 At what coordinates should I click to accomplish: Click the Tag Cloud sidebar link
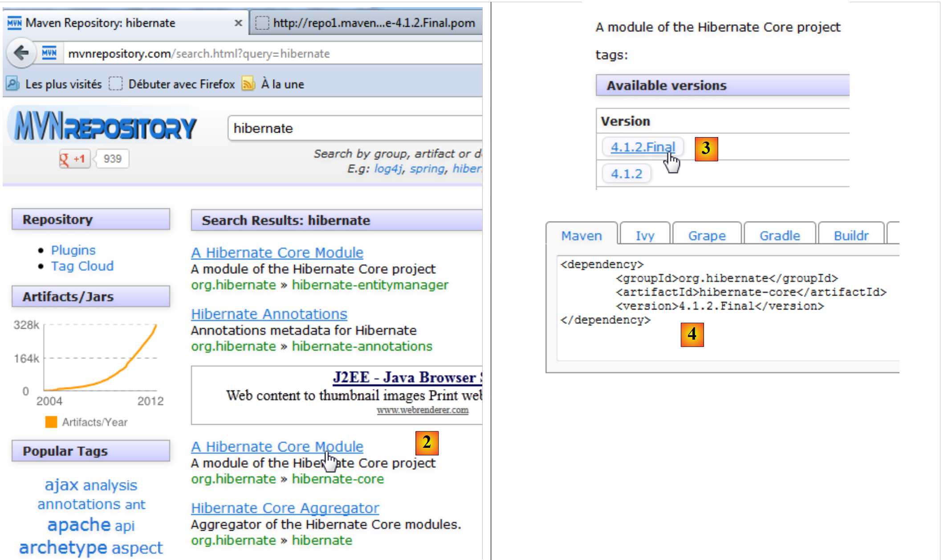[x=82, y=266]
